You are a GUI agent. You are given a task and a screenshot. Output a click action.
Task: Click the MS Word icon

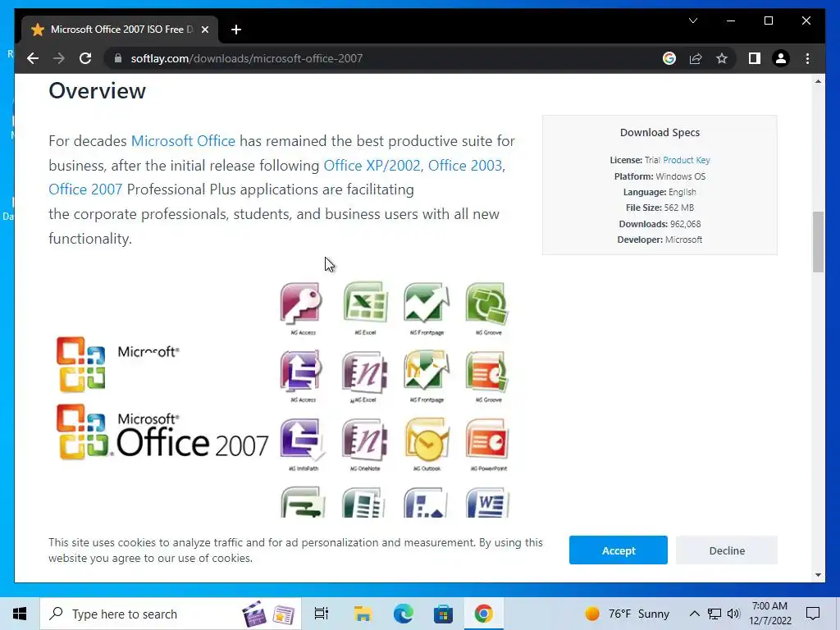coord(487,503)
